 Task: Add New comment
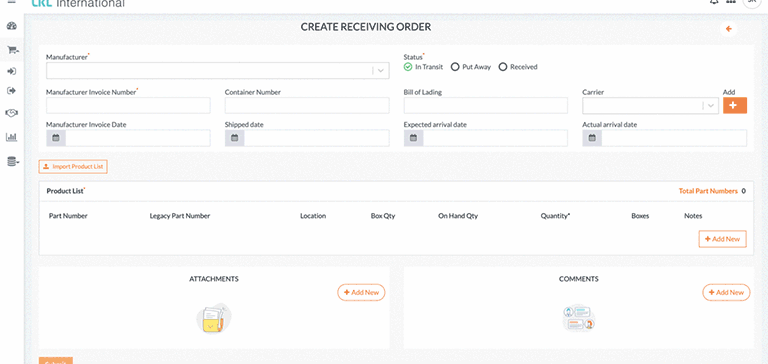point(726,292)
